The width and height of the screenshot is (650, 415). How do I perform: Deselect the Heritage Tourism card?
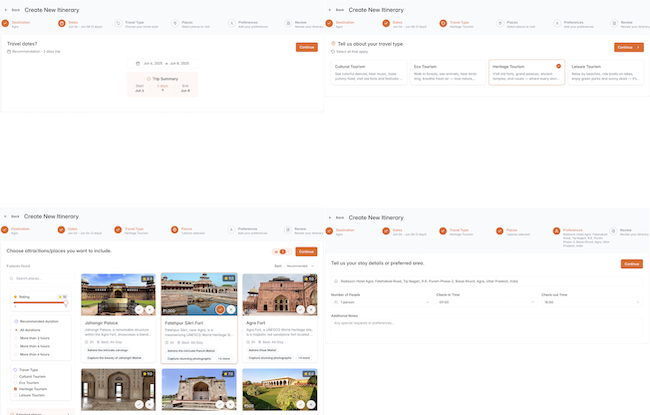pyautogui.click(x=527, y=73)
